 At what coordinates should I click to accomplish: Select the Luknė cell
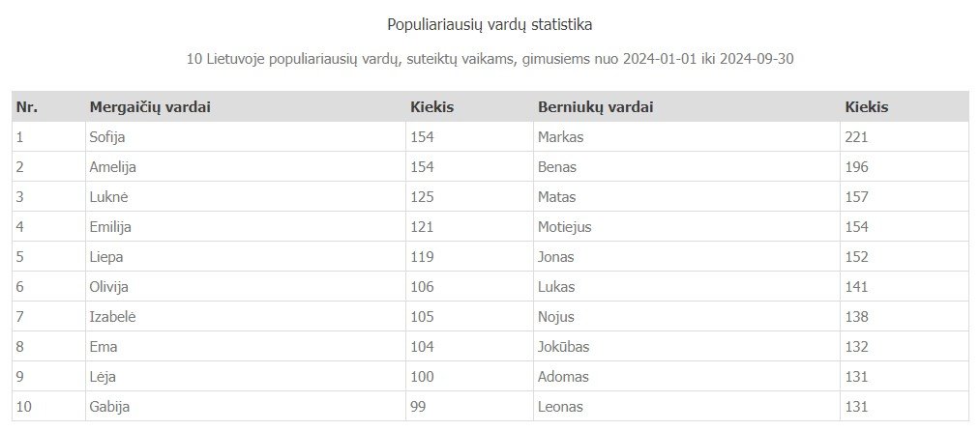click(246, 197)
